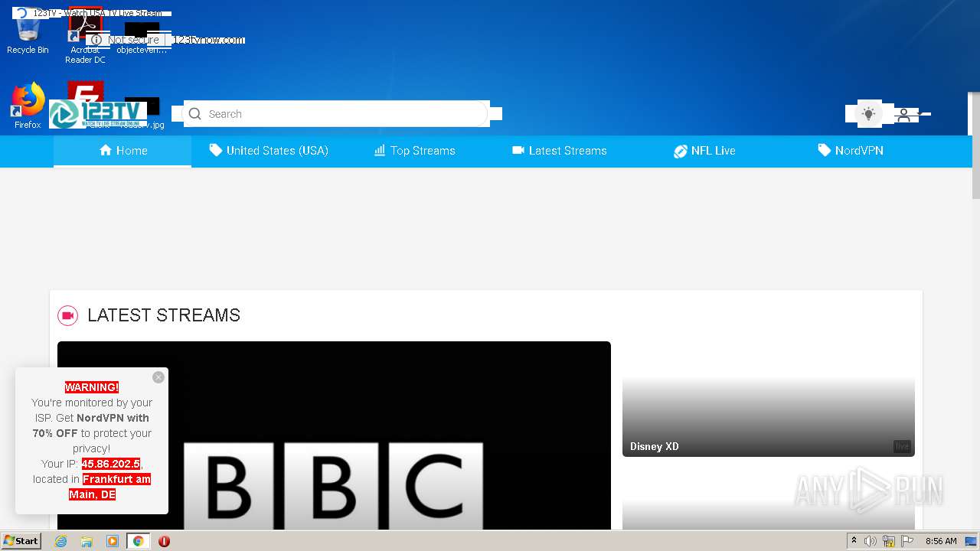980x551 pixels.
Task: Click the 8:56 AM taskbar clock
Action: (x=941, y=541)
